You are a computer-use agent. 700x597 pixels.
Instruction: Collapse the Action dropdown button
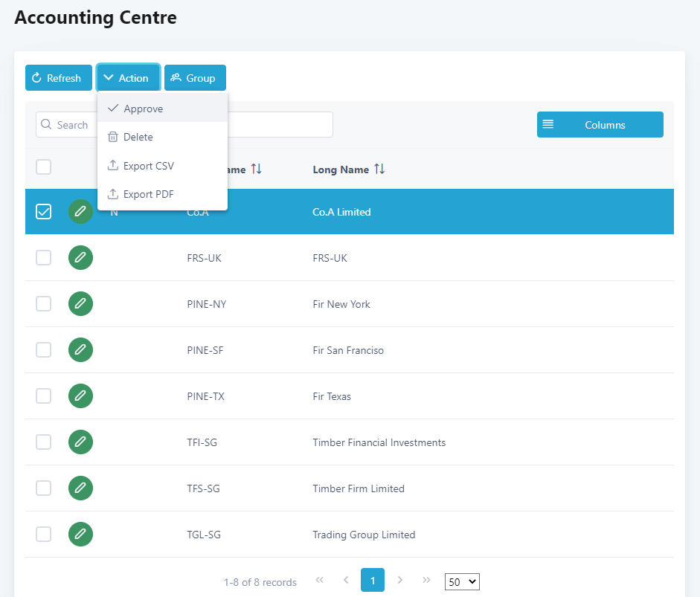pos(127,78)
